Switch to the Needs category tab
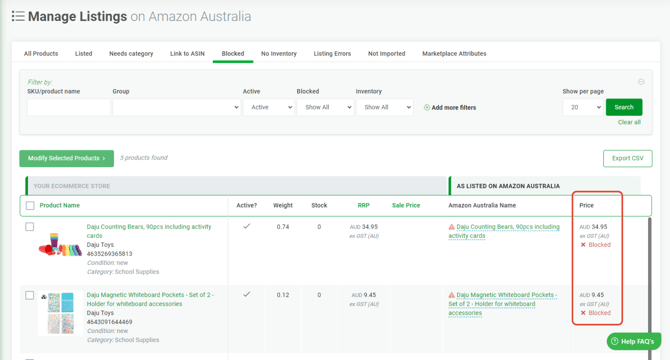This screenshot has width=670, height=360. coord(131,53)
